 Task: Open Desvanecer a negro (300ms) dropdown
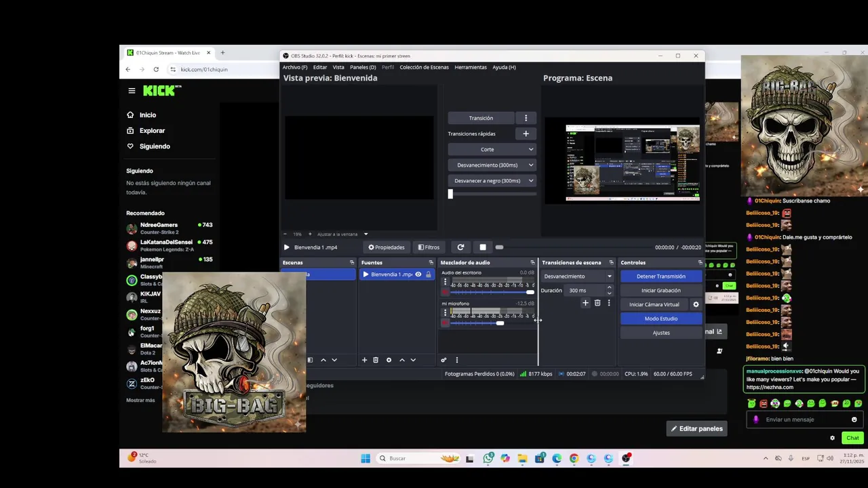[x=492, y=180]
